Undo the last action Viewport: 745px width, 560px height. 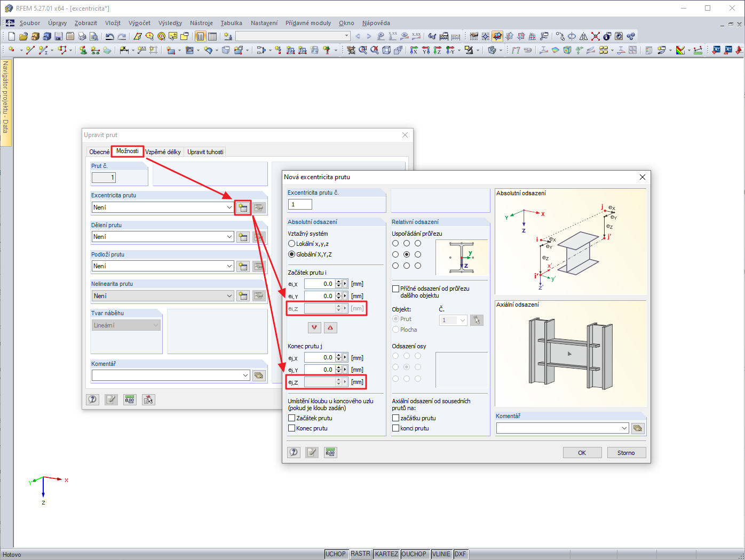110,36
